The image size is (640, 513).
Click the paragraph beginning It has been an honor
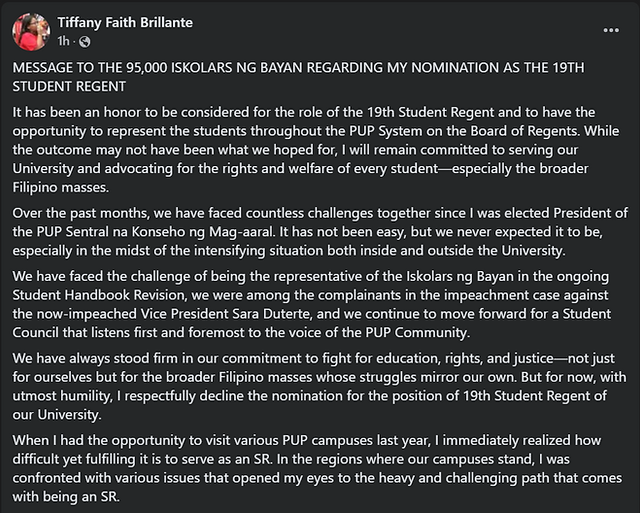pyautogui.click(x=316, y=149)
